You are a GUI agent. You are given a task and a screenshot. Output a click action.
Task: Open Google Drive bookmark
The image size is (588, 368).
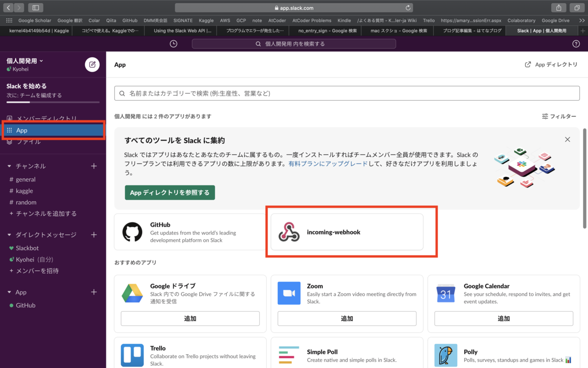pyautogui.click(x=556, y=21)
